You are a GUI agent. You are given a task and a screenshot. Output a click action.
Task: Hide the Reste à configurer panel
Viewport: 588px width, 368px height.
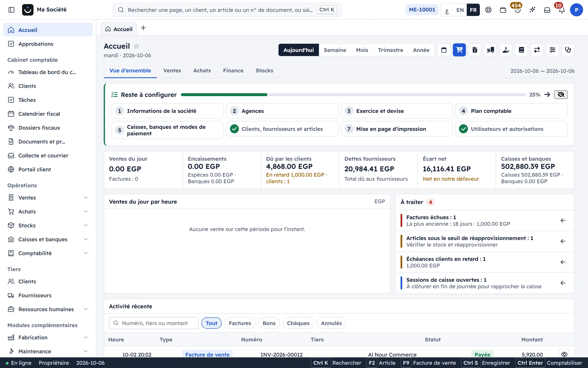pyautogui.click(x=561, y=94)
